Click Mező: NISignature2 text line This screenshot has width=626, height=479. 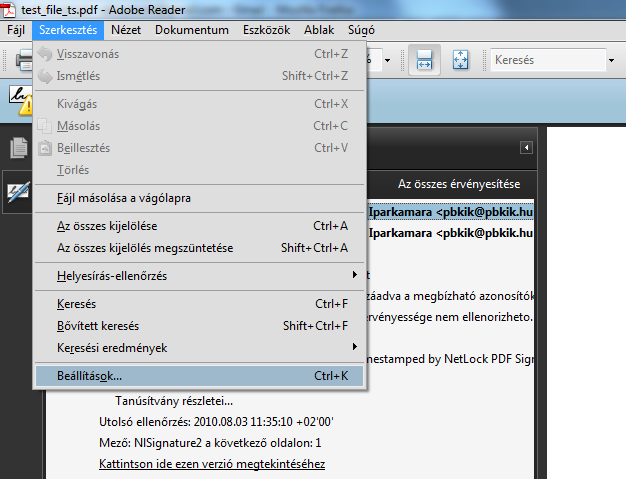click(210, 443)
